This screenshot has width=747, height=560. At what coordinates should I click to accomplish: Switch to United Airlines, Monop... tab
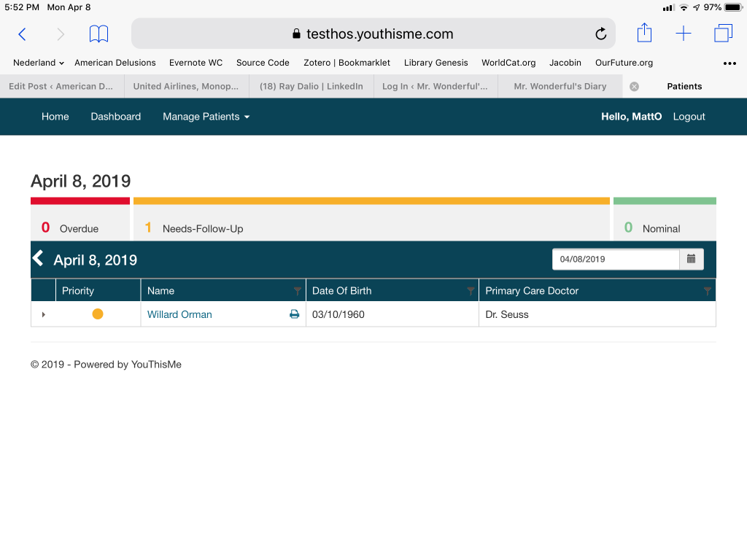point(186,87)
